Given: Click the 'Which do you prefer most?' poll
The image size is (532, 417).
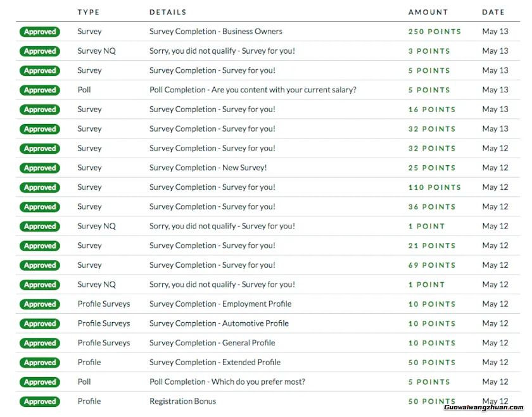Looking at the screenshot, I should (227, 382).
